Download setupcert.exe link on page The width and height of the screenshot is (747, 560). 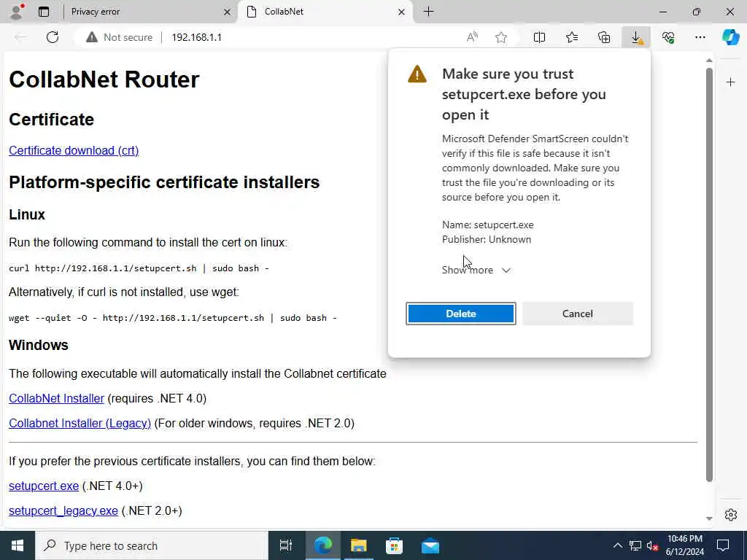pyautogui.click(x=44, y=486)
